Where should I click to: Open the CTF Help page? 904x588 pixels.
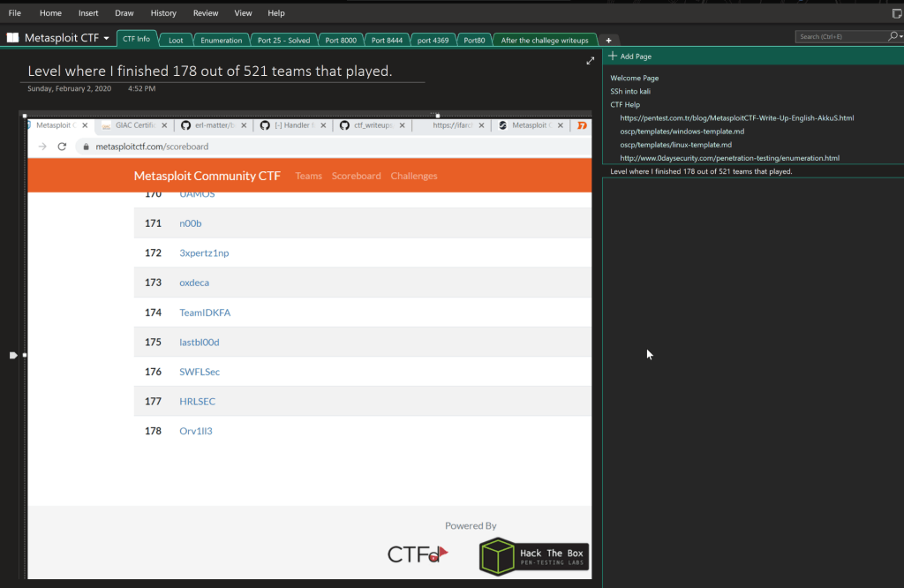coord(625,105)
